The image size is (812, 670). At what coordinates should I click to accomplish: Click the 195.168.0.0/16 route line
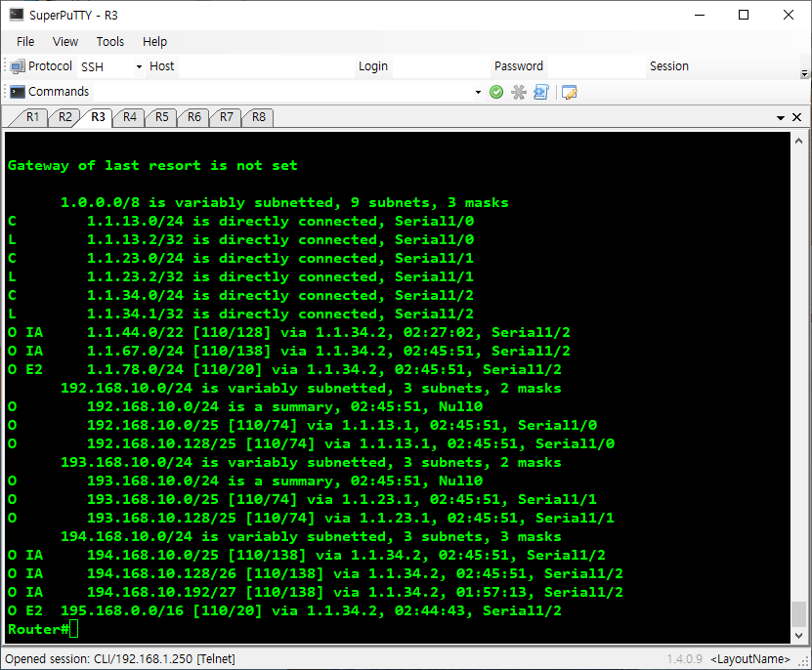(284, 611)
